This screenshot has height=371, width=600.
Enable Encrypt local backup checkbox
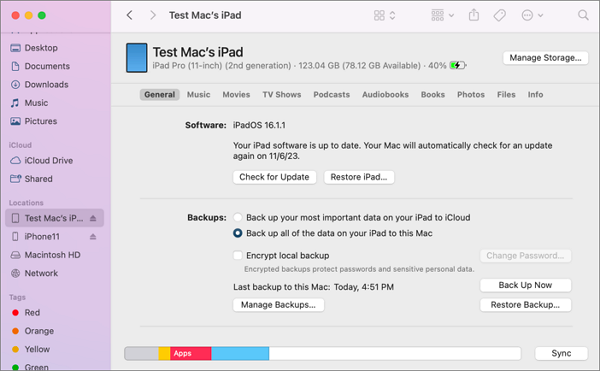(x=238, y=255)
